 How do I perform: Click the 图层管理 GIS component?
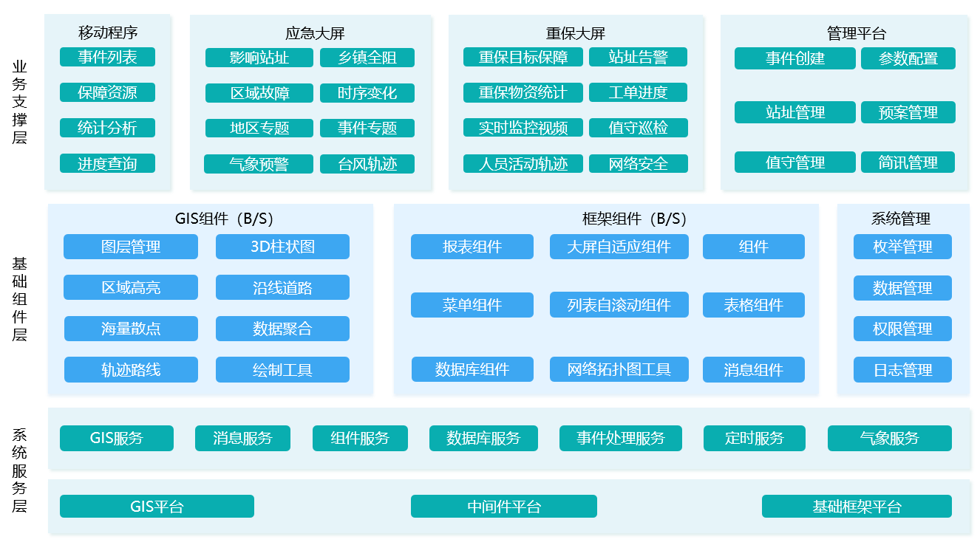point(130,247)
